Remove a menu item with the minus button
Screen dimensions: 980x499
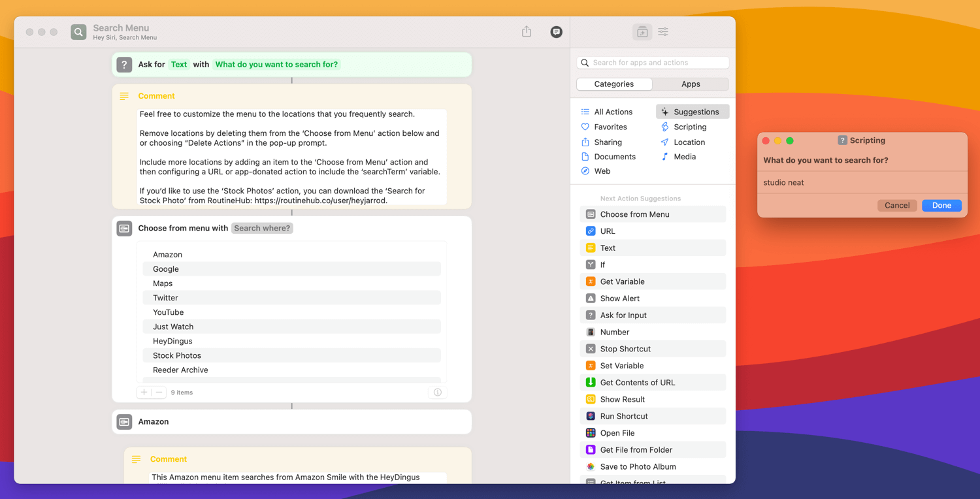coord(159,393)
